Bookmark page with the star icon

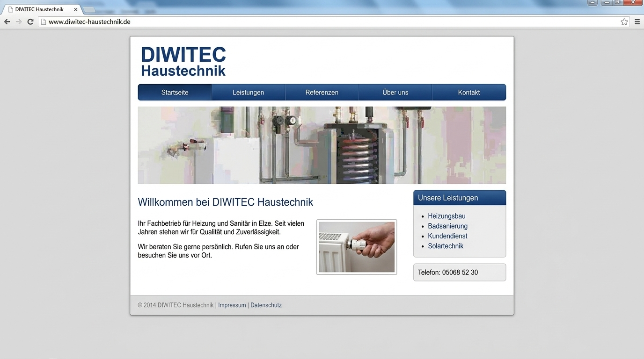click(624, 22)
